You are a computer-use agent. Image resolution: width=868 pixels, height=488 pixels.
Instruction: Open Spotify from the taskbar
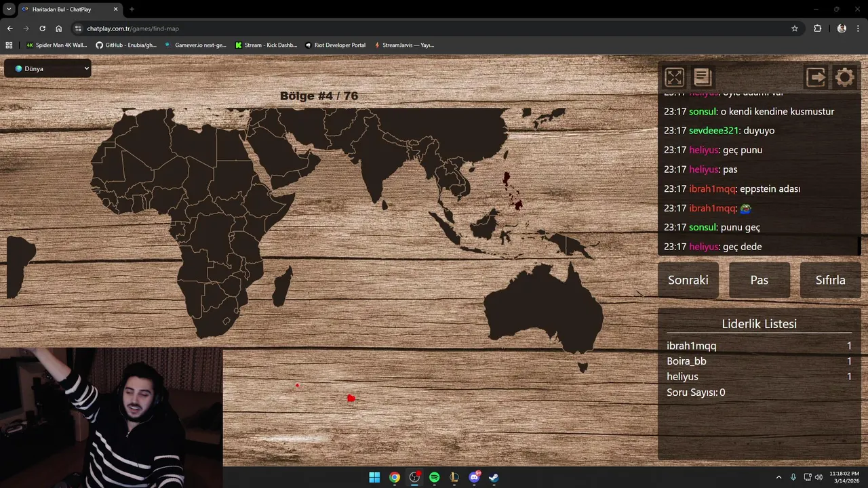[x=434, y=477]
